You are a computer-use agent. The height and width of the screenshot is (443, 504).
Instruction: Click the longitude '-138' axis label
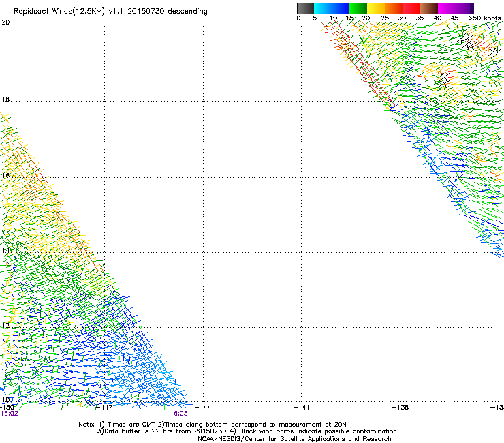tap(400, 408)
